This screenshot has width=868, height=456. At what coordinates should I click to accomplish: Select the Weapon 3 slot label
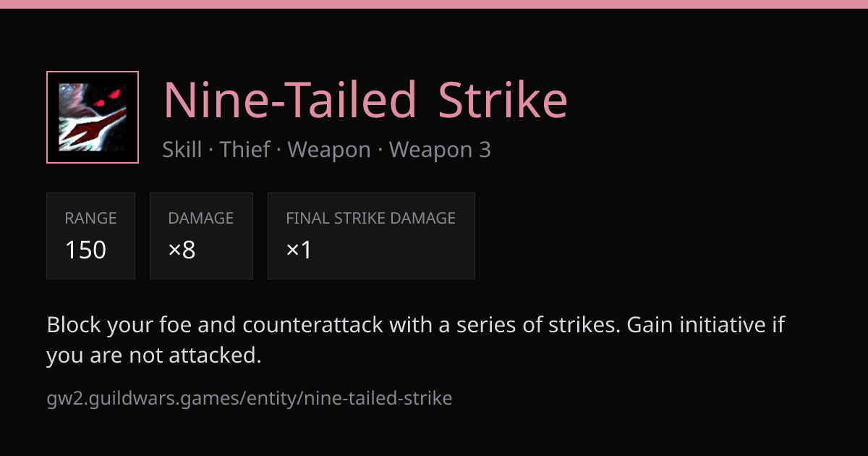click(440, 150)
